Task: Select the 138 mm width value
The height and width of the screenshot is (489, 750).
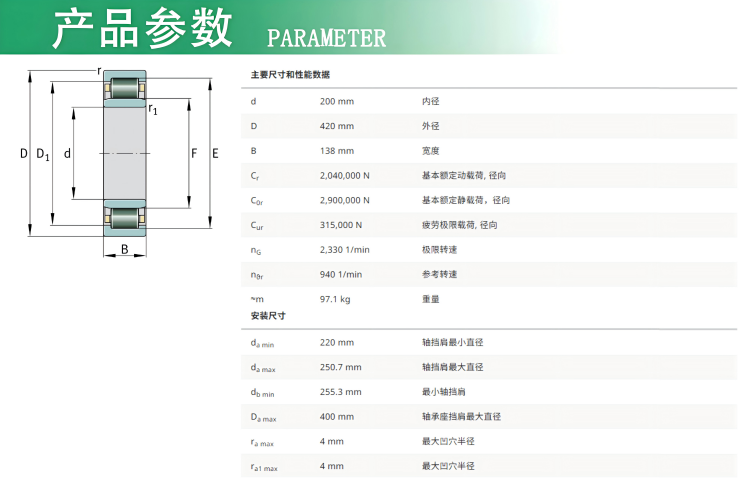Action: (336, 151)
